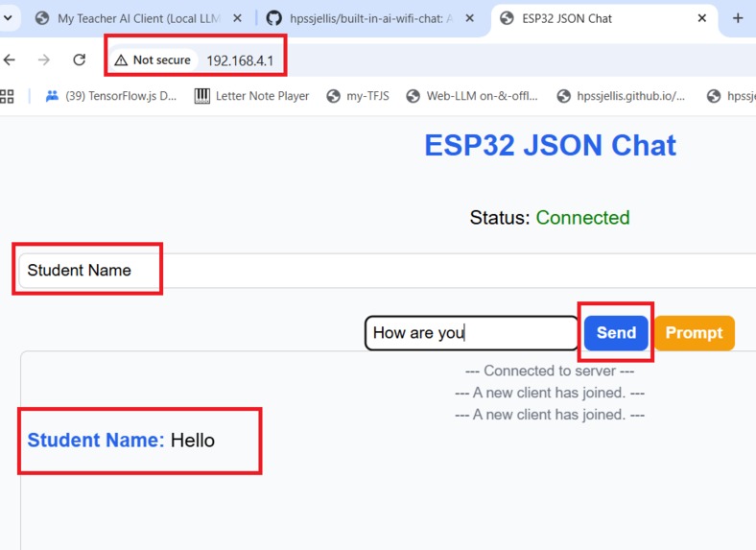The height and width of the screenshot is (550, 756).
Task: Reload the current page
Action: (x=79, y=60)
